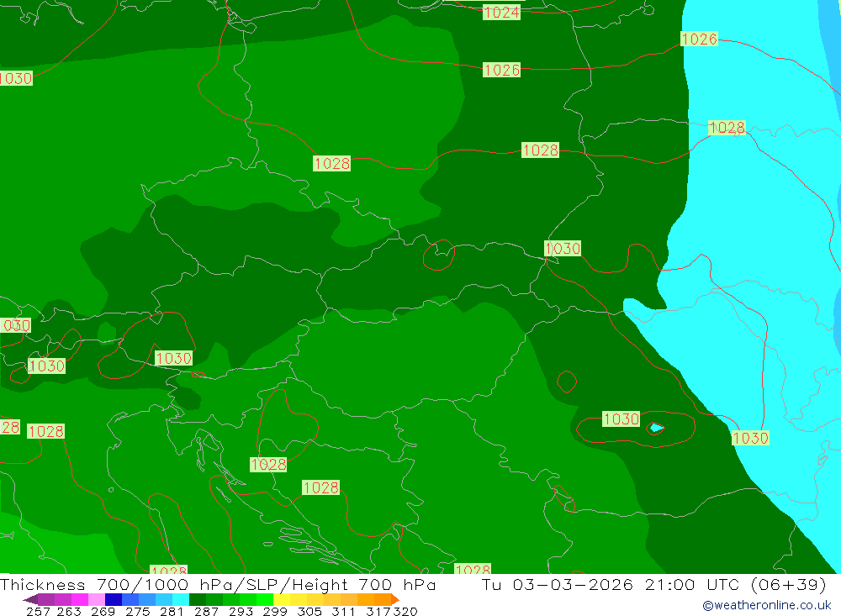Click the 320 value on the scale

[x=405, y=611]
